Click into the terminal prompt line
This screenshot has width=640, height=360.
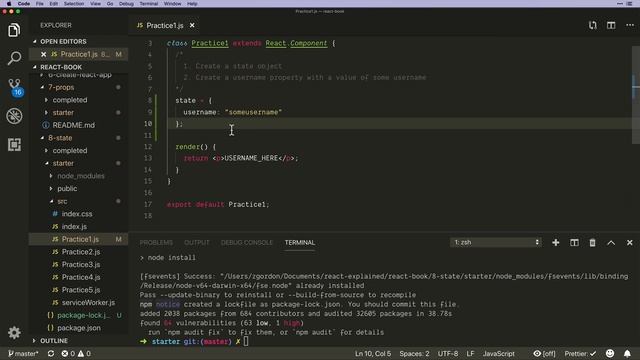pyautogui.click(x=246, y=341)
